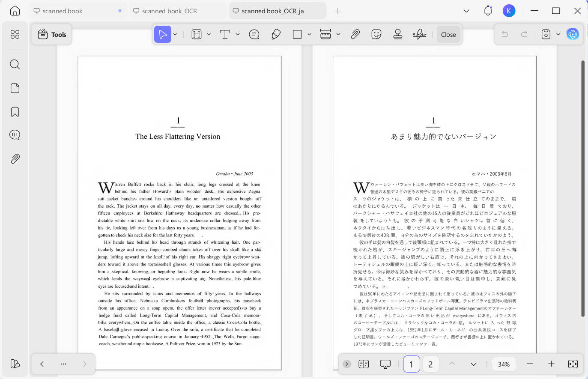The height and width of the screenshot is (379, 588).
Task: Click the back arrow bottom left
Action: click(42, 364)
